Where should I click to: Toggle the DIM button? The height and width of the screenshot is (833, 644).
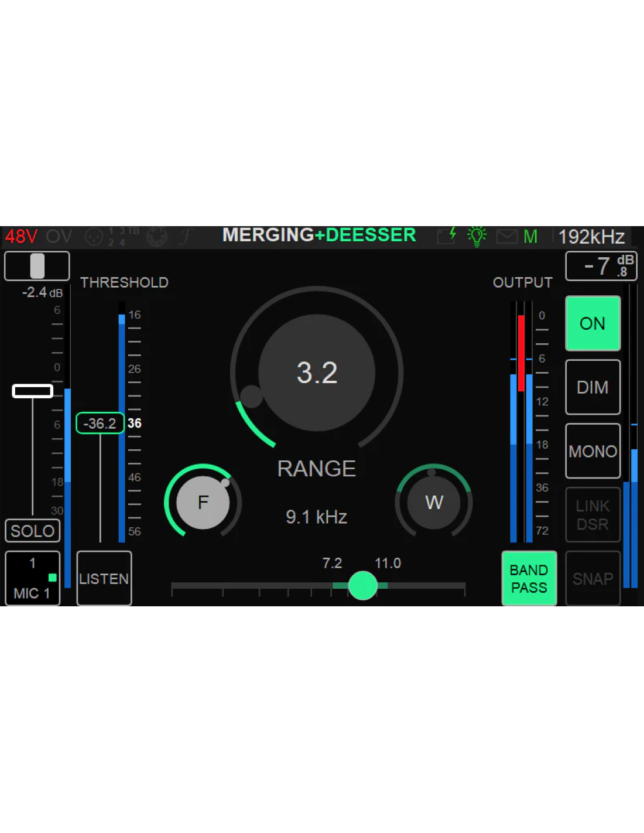(x=592, y=387)
